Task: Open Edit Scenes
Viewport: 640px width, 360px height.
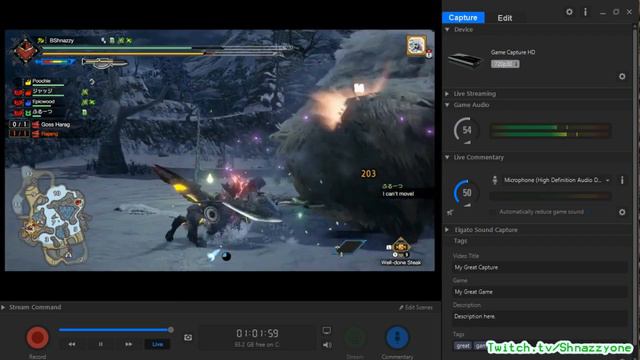Action: pyautogui.click(x=416, y=307)
